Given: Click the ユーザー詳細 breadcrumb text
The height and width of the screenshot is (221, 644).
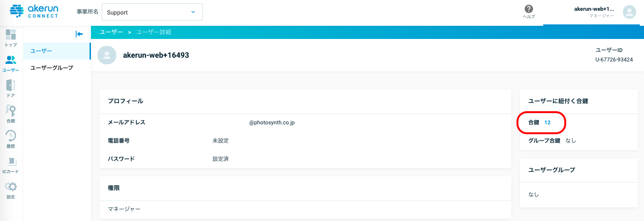Looking at the screenshot, I should tap(154, 32).
